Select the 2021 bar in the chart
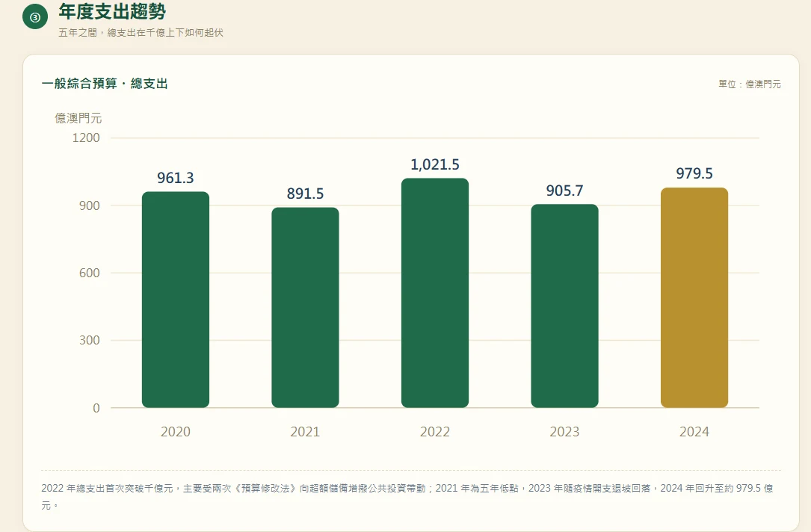Viewport: 811px width, 532px height. 305,308
